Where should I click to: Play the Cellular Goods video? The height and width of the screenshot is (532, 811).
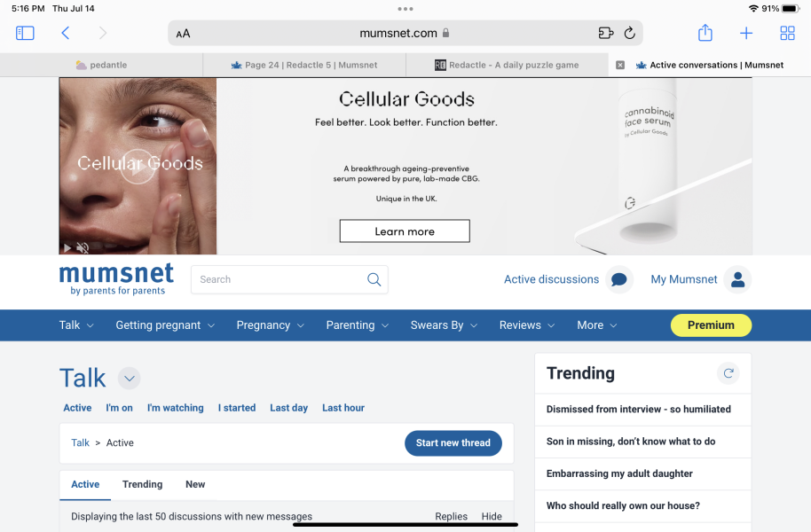[138, 167]
